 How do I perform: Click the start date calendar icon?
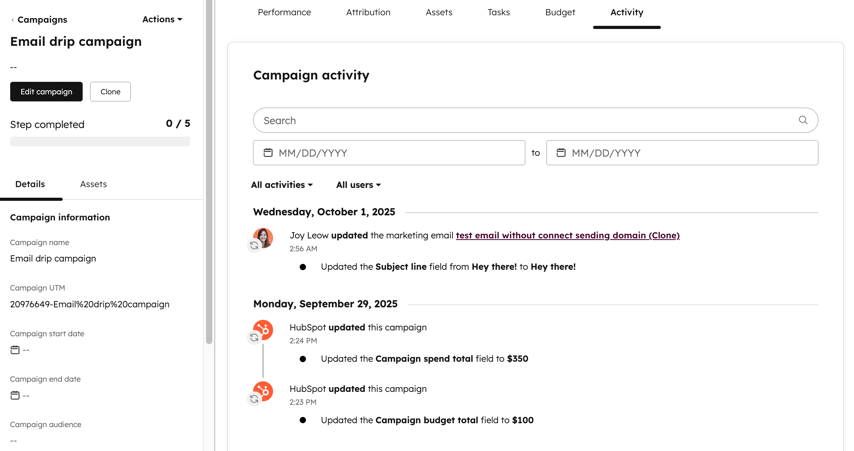268,153
